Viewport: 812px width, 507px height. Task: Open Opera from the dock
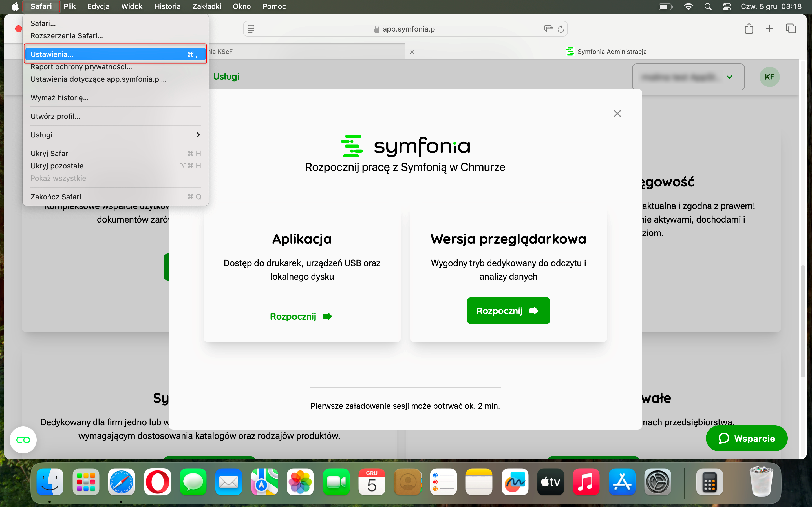click(157, 482)
